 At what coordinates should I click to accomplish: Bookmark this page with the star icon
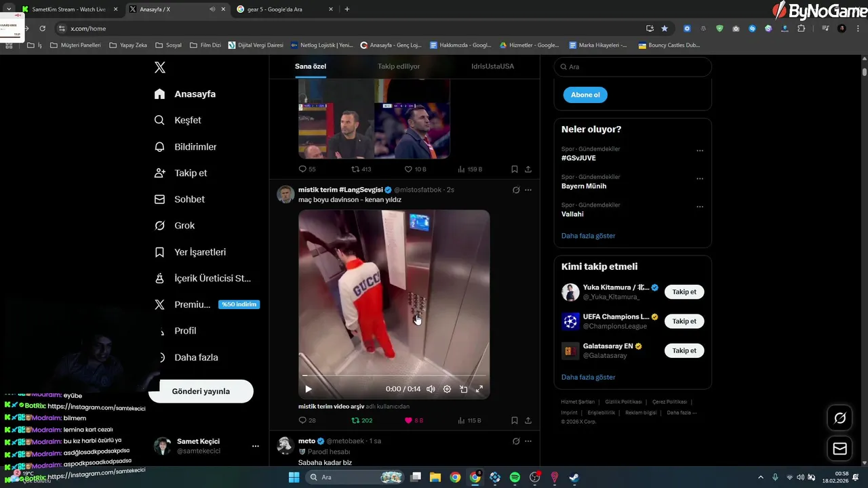pos(665,28)
